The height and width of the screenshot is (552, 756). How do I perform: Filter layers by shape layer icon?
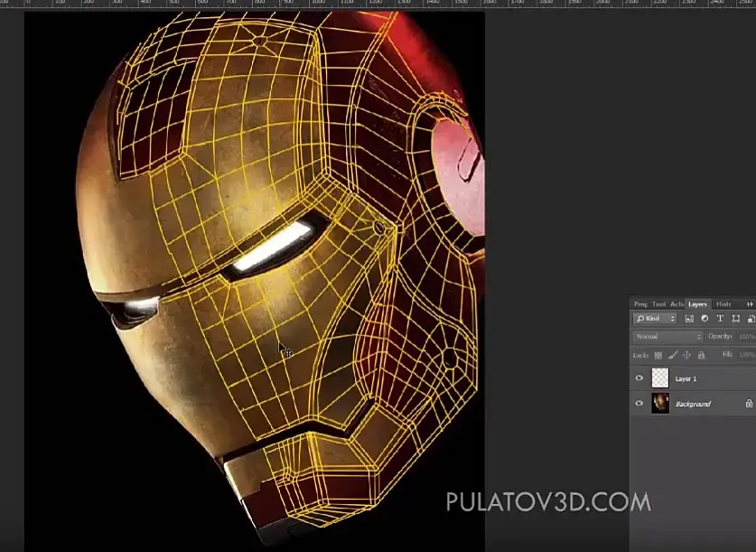[x=736, y=318]
